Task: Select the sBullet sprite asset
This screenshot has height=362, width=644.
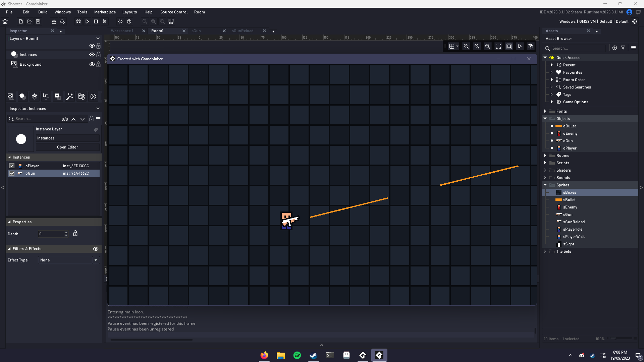Action: coord(569,200)
